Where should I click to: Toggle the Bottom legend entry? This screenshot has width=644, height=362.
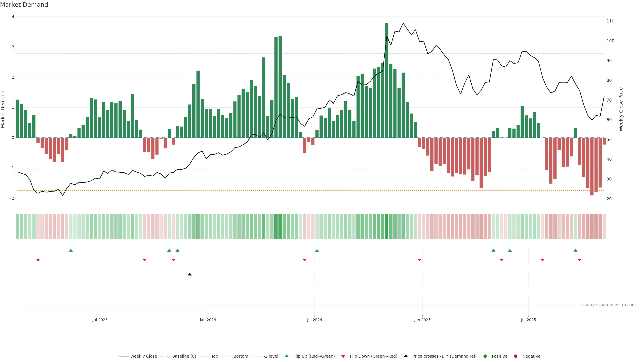click(240, 356)
